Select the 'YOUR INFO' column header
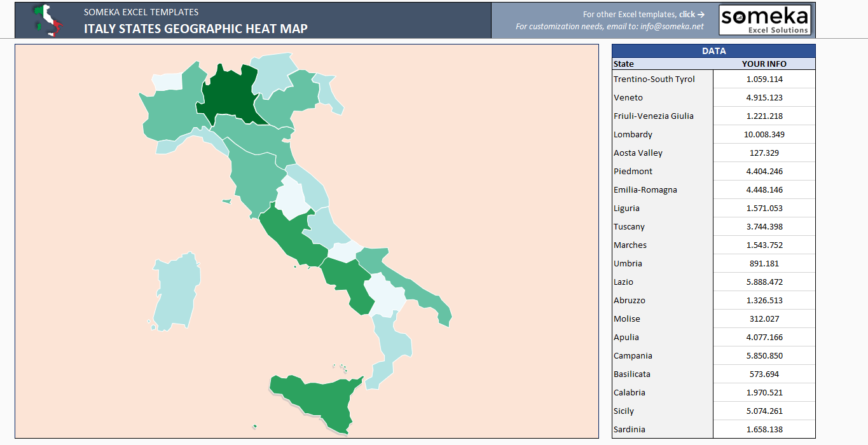The image size is (868, 445). point(764,64)
